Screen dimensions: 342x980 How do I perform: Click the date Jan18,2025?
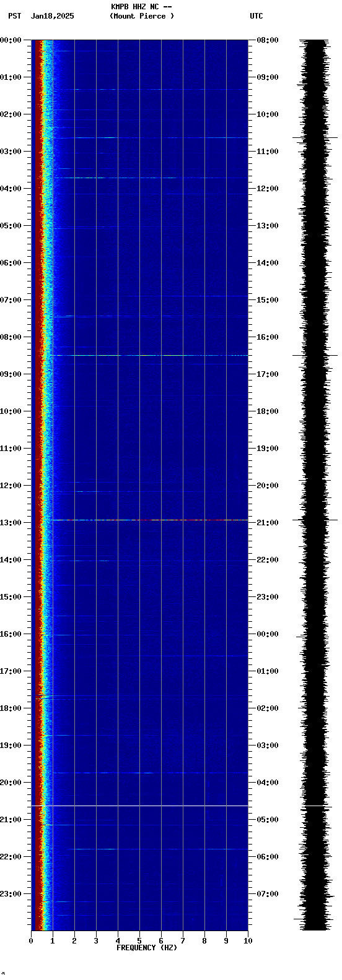[x=53, y=16]
